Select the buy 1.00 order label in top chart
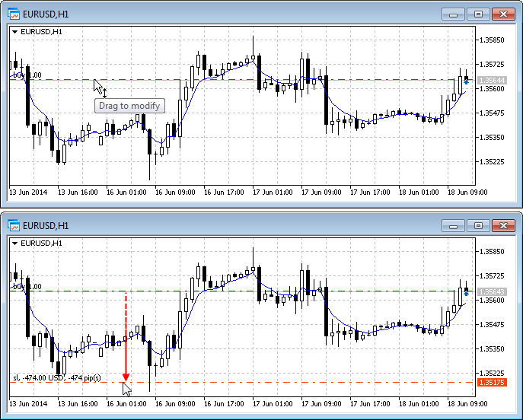 pos(26,75)
